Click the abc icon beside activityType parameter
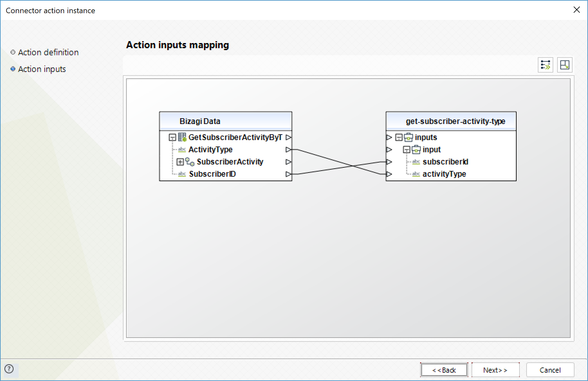Image resolution: width=588 pixels, height=381 pixels. [416, 174]
